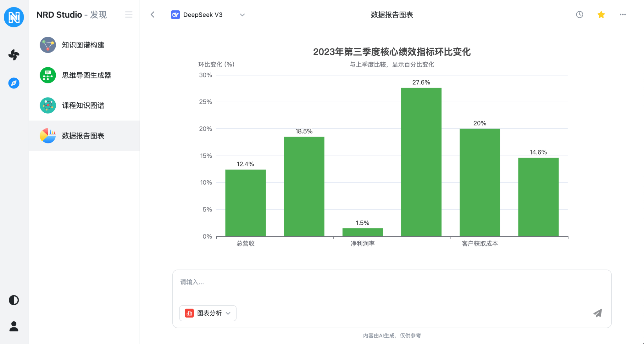Open the three-dot more options menu
Viewport: 644px width, 344px height.
point(623,14)
